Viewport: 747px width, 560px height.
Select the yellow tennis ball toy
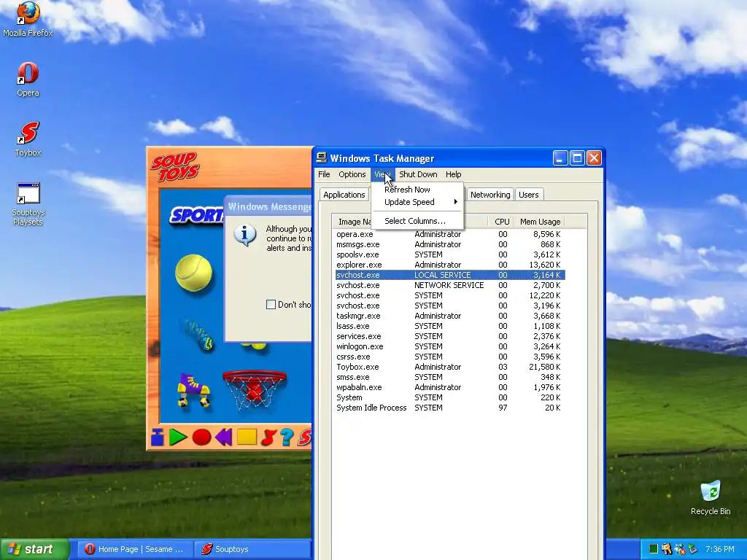coord(193,273)
